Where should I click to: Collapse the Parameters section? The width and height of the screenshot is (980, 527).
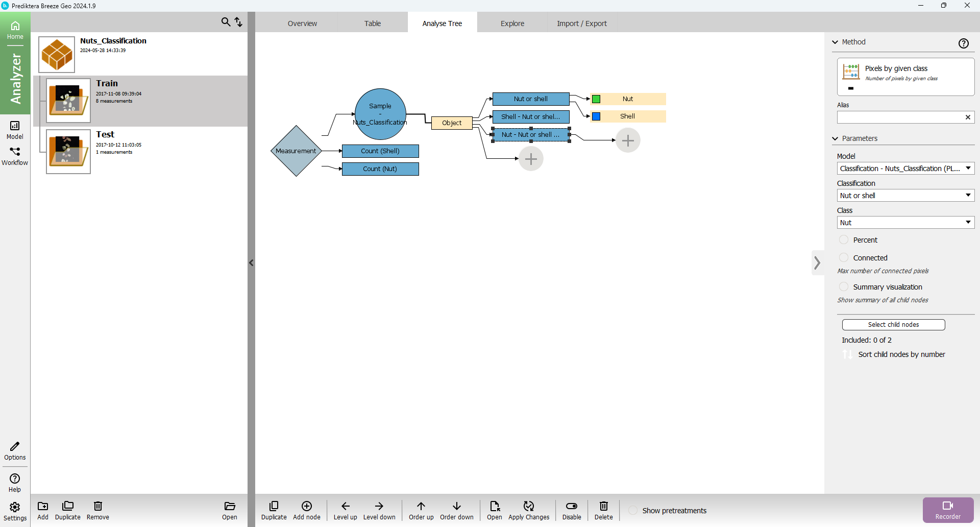click(836, 138)
